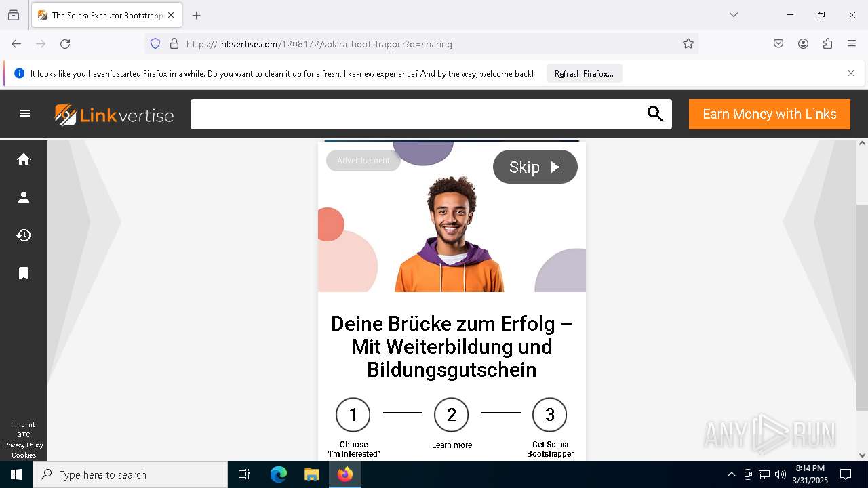The image size is (868, 488).
Task: Open Task View on the taskbar
Action: (x=244, y=474)
